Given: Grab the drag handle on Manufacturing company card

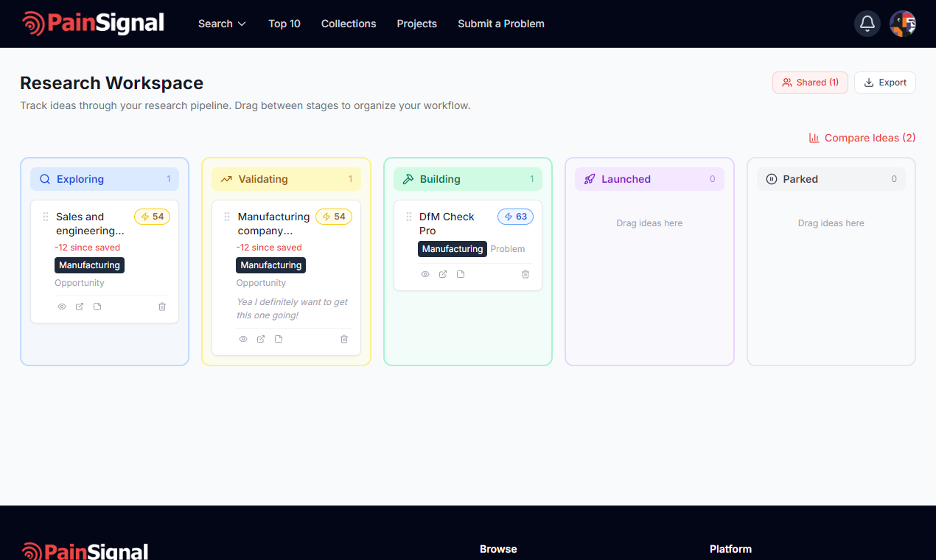Looking at the screenshot, I should click(227, 217).
